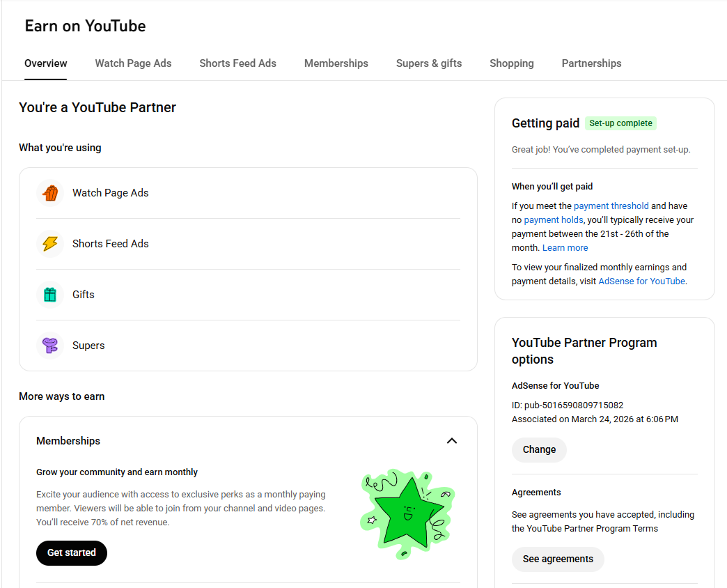The width and height of the screenshot is (727, 588).
Task: Open the Shopping tab
Action: pyautogui.click(x=511, y=63)
